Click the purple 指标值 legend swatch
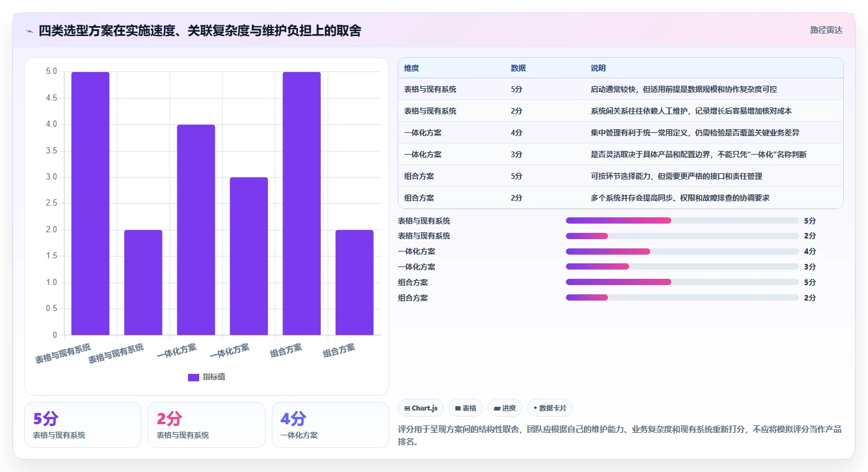Screen dimensions: 868x472 (194, 377)
